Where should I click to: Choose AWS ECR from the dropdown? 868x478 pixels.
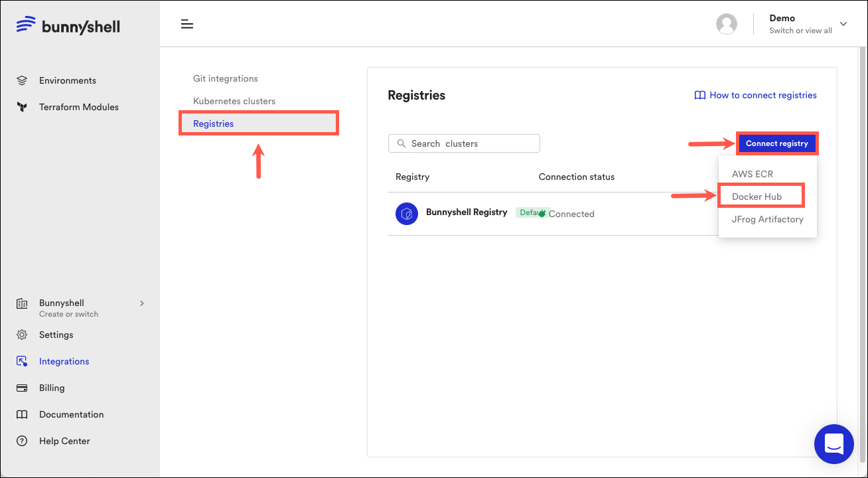(753, 174)
